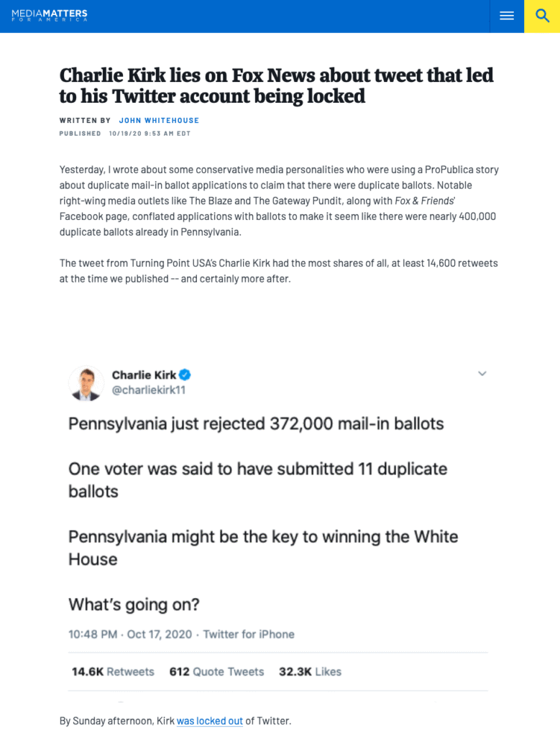Image resolution: width=560 pixels, height=736 pixels.
Task: Follow the "was locked out" link
Action: pyautogui.click(x=210, y=720)
